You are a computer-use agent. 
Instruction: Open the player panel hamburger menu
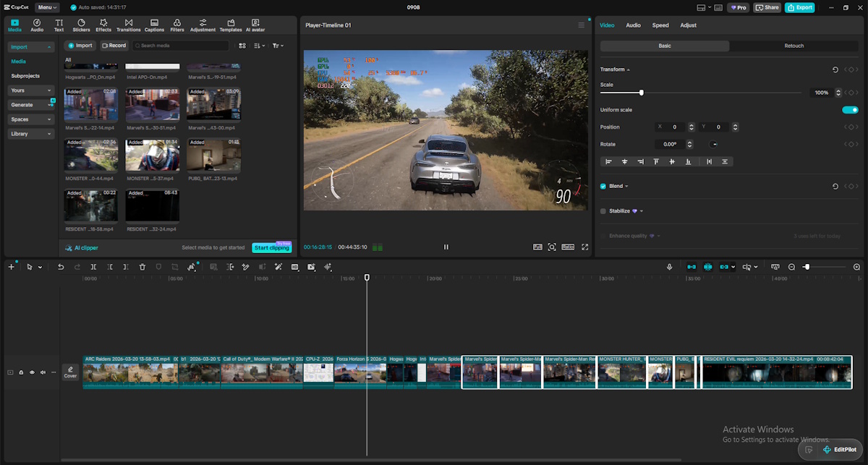click(x=581, y=25)
